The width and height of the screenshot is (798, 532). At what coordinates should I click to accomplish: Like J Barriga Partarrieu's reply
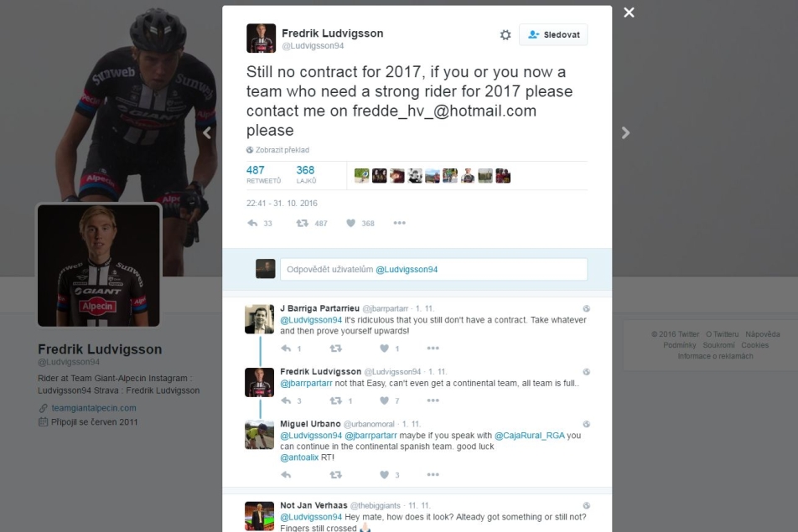coord(384,348)
